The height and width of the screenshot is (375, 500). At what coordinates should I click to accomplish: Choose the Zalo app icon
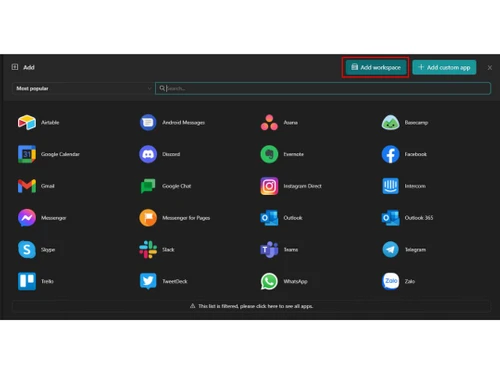390,281
